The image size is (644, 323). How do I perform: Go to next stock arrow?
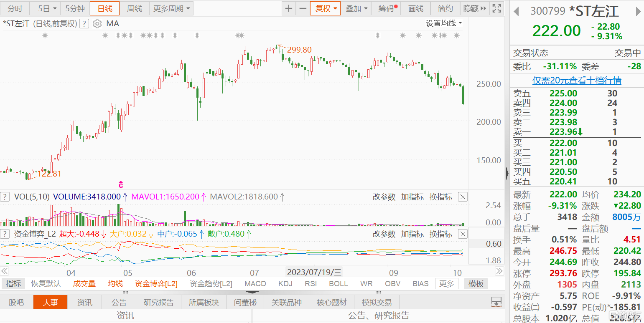tap(638, 11)
